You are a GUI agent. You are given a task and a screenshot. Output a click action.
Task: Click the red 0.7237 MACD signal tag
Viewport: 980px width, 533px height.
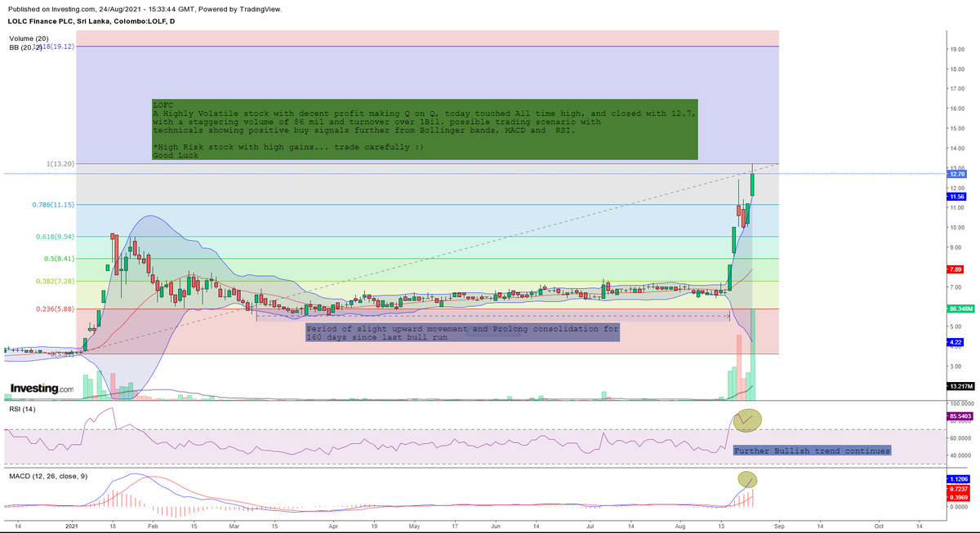(958, 487)
